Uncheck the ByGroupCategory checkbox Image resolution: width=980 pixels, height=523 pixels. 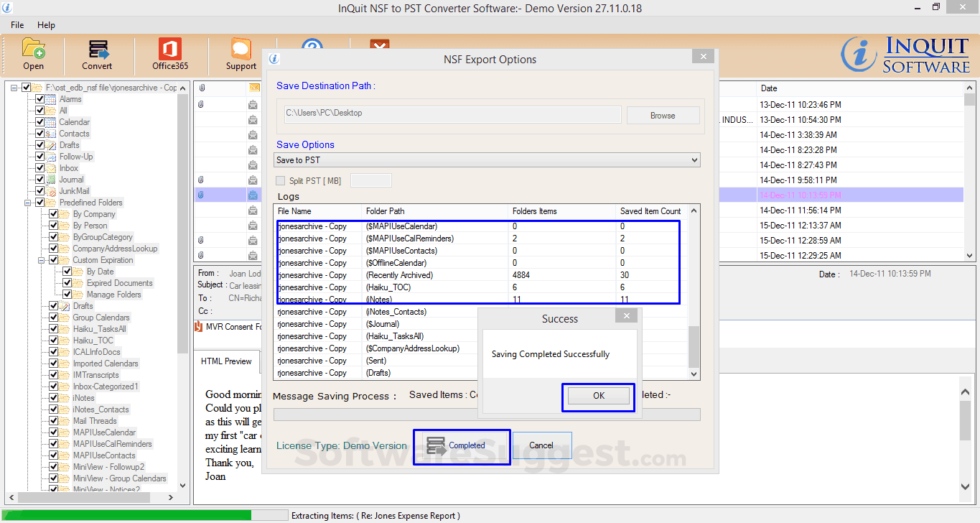53,237
